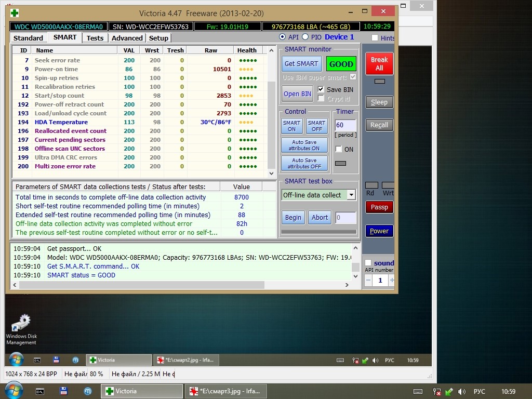Click the floppy disk icon on the smaller inner taskbar
The width and height of the screenshot is (532, 399).
click(56, 360)
